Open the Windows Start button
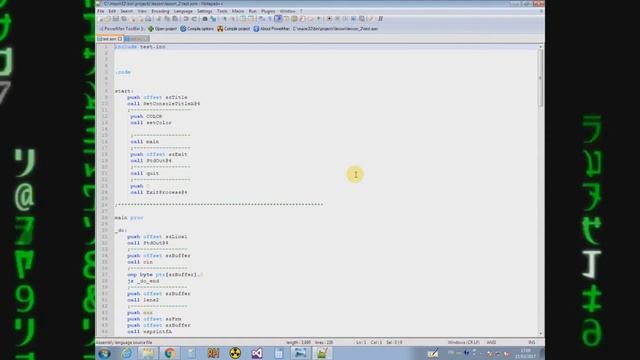This screenshot has height=360, width=640. pyautogui.click(x=104, y=353)
